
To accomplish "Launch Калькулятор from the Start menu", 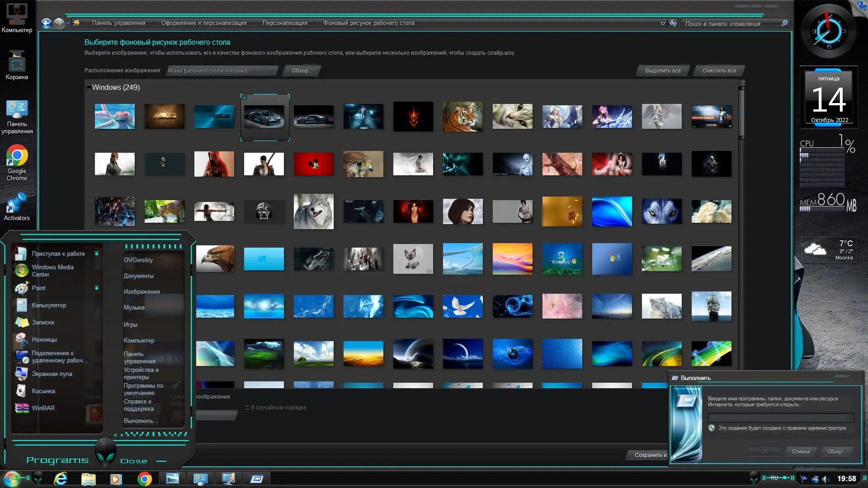I will [x=49, y=305].
